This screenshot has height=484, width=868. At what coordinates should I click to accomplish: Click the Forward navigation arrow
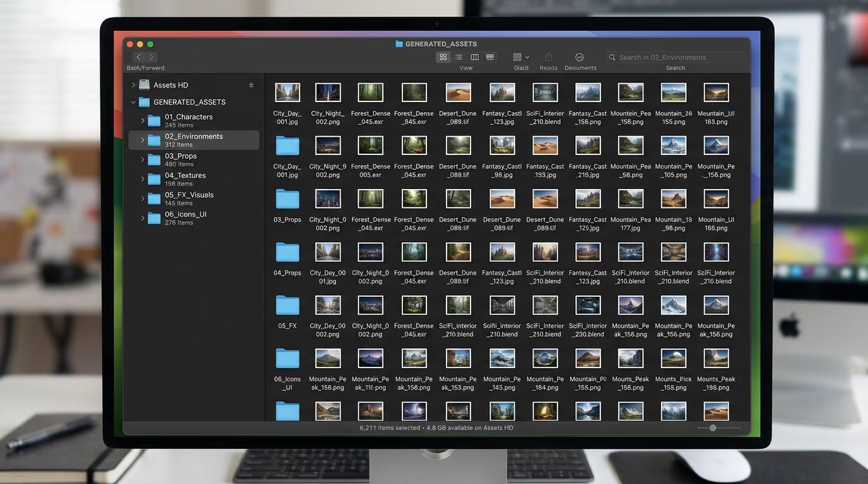[x=151, y=57]
